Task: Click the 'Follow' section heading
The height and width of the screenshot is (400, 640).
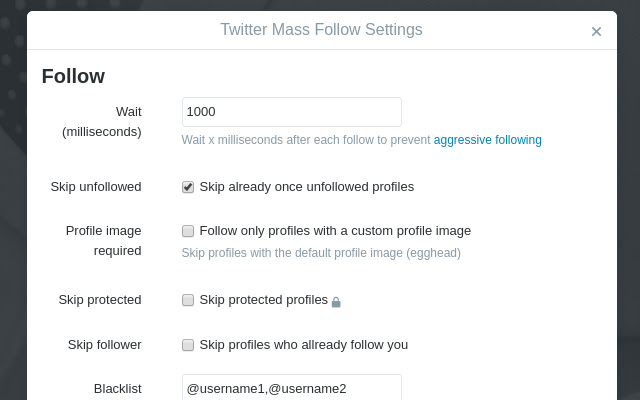Action: click(x=73, y=76)
